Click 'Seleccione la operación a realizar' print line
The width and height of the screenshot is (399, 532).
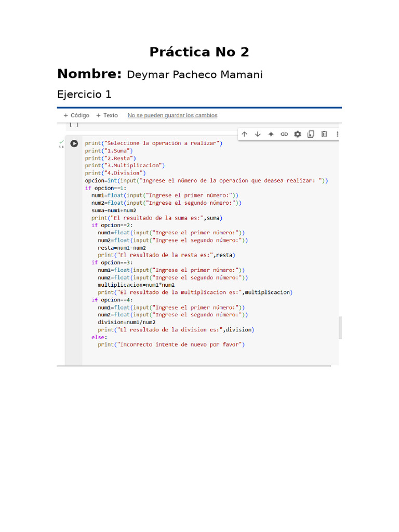154,143
